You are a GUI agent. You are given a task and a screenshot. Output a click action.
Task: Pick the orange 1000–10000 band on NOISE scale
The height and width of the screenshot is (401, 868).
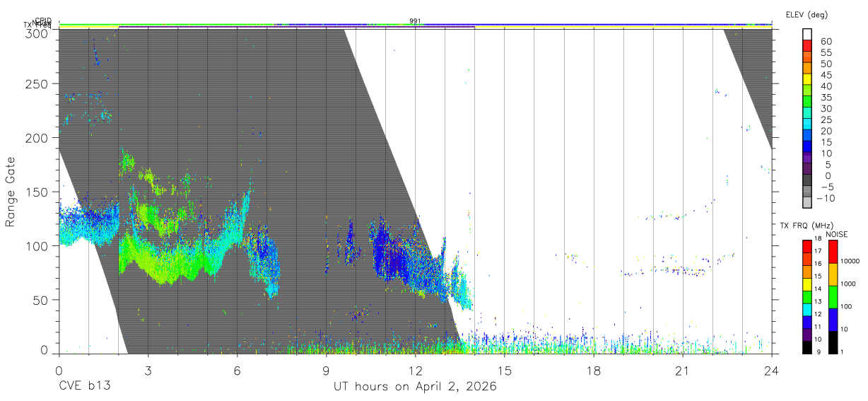(833, 274)
